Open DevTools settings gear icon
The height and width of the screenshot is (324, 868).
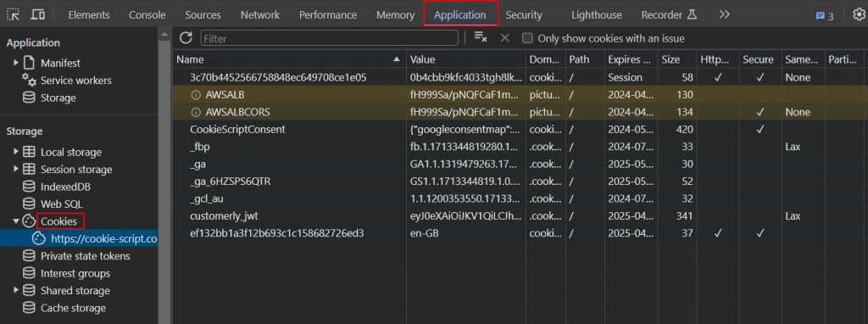tap(859, 15)
